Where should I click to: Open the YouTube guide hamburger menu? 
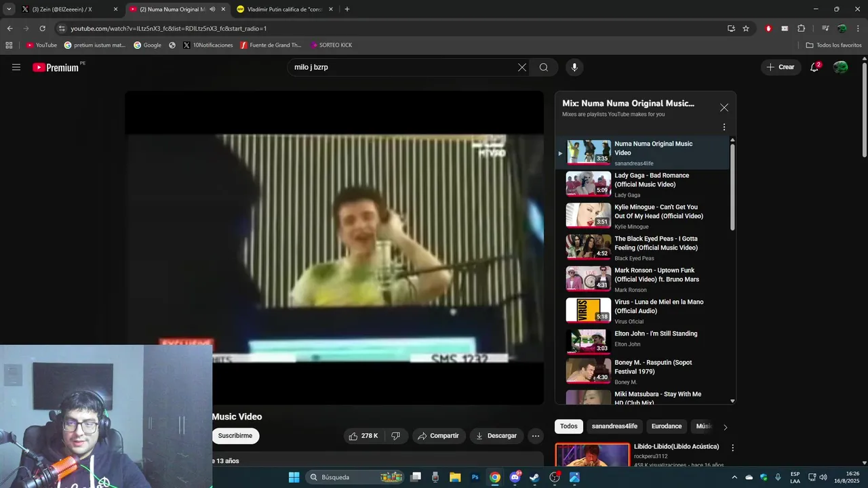(x=16, y=67)
